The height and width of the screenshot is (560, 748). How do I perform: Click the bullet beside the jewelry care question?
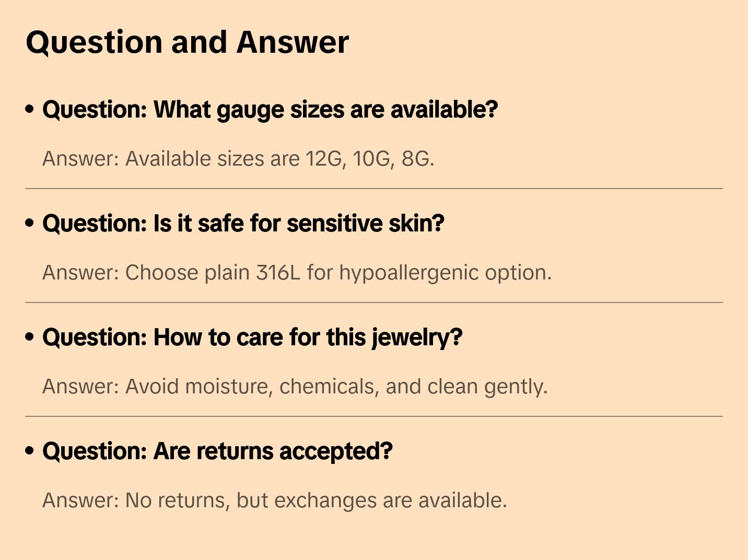click(x=30, y=337)
